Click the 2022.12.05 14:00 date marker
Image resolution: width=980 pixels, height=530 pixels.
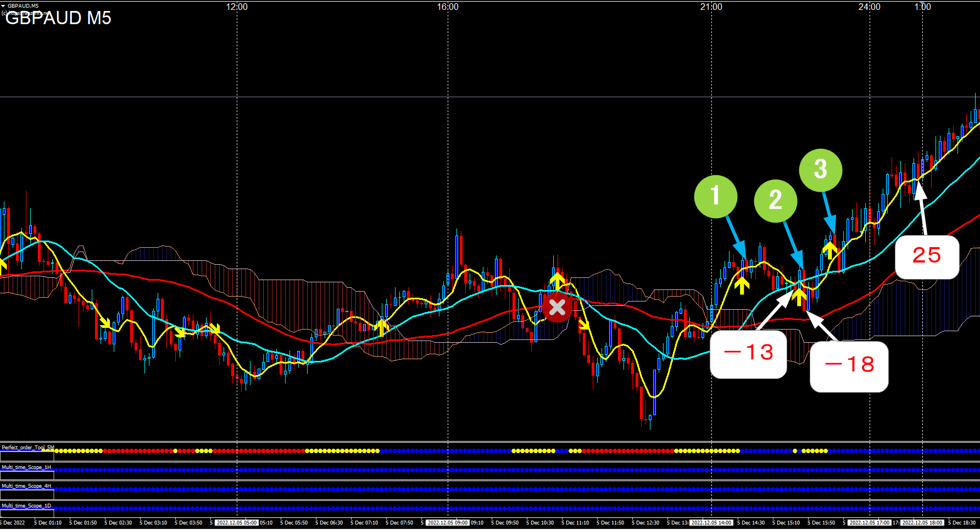tap(711, 523)
